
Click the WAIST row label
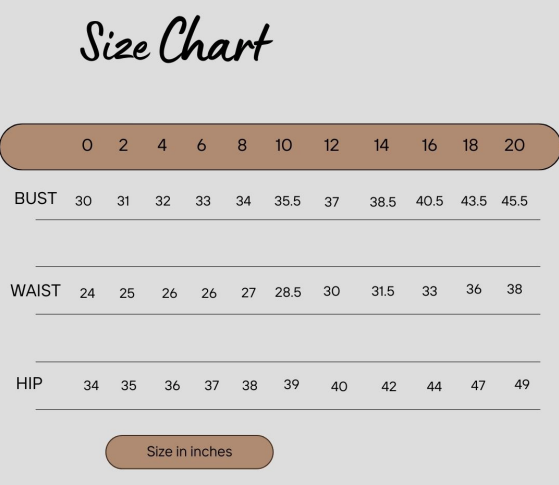(35, 291)
